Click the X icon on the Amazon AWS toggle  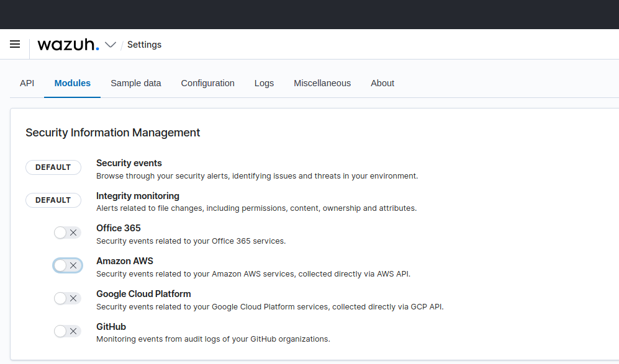73,265
